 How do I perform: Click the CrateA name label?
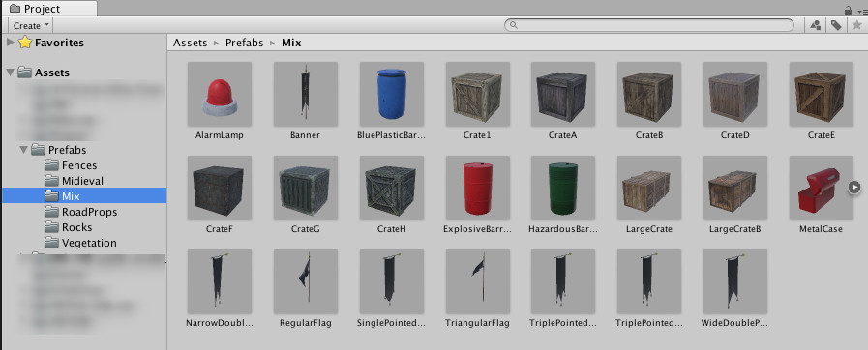563,135
